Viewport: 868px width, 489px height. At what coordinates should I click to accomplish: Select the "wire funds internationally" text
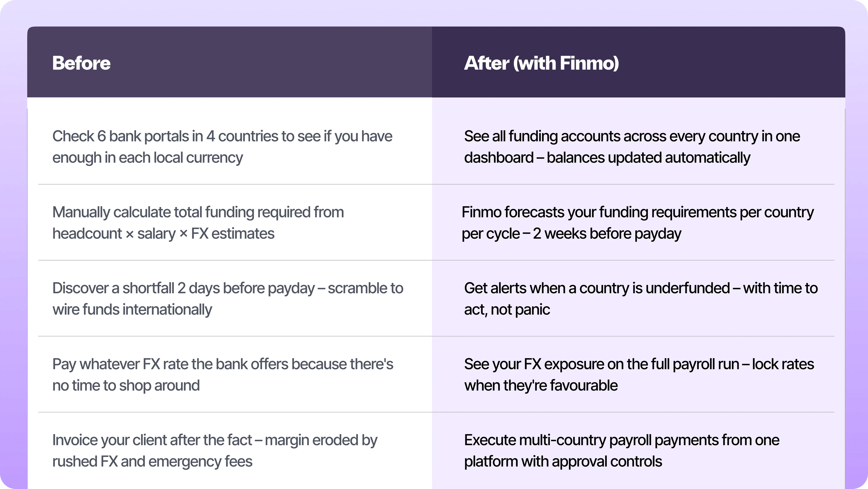(x=132, y=310)
